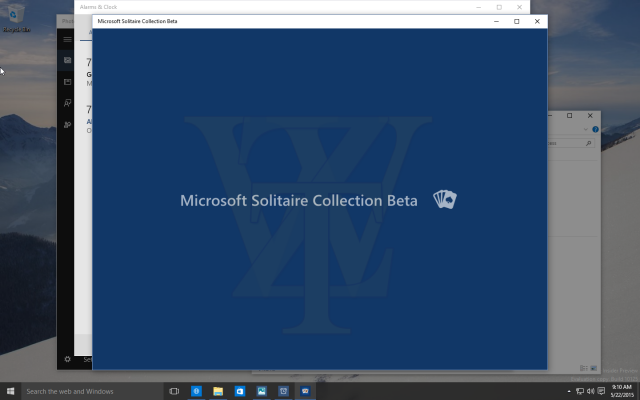Image resolution: width=640 pixels, height=400 pixels.
Task: Minimize the Solitaire Collection Beta window
Action: 496,21
